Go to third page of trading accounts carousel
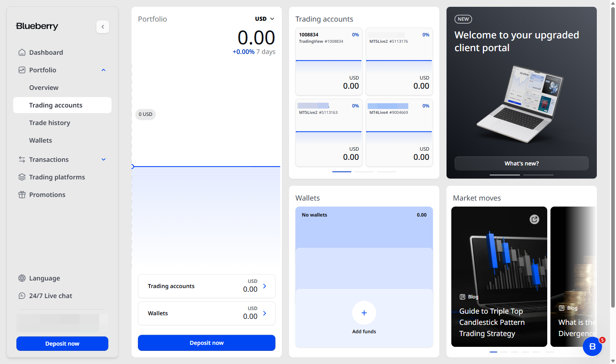Viewport: 616px width, 364px height. (387, 171)
